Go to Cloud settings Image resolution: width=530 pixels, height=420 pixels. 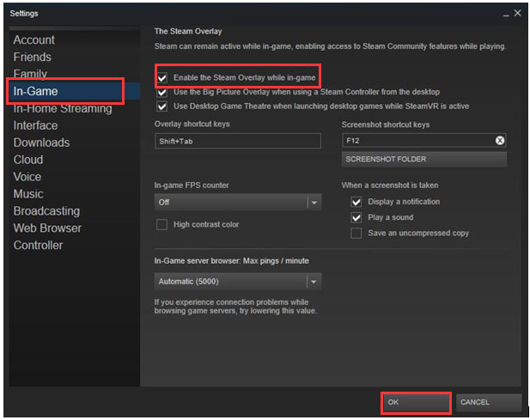click(x=28, y=160)
